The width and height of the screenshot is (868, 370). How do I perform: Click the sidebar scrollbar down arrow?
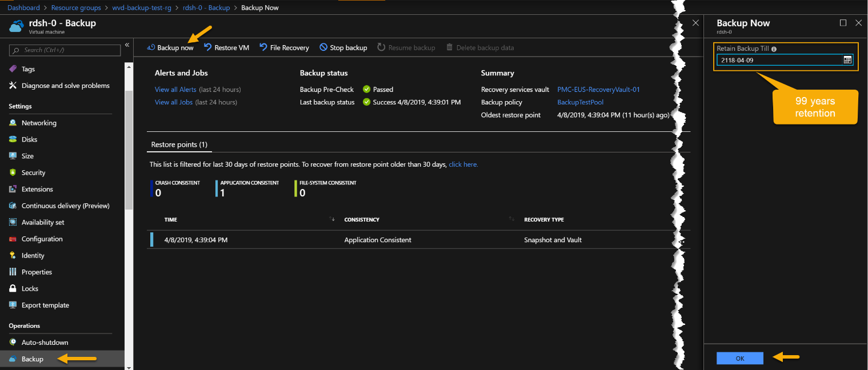click(x=129, y=367)
